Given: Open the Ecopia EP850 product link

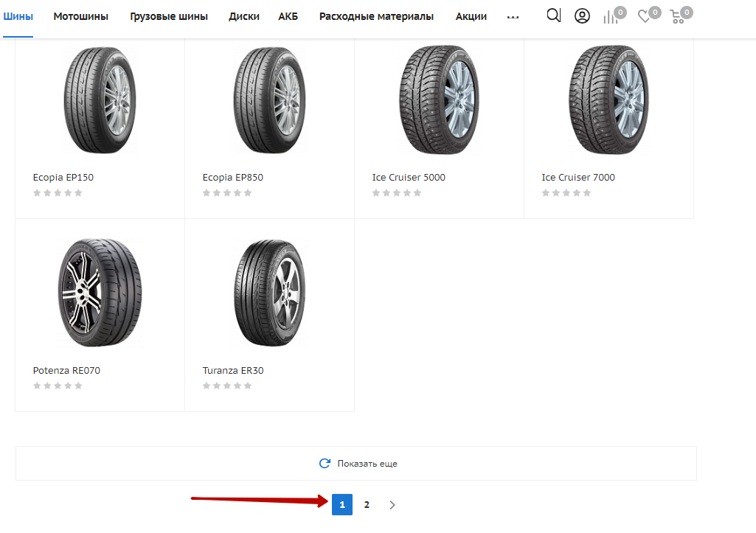Looking at the screenshot, I should [233, 178].
